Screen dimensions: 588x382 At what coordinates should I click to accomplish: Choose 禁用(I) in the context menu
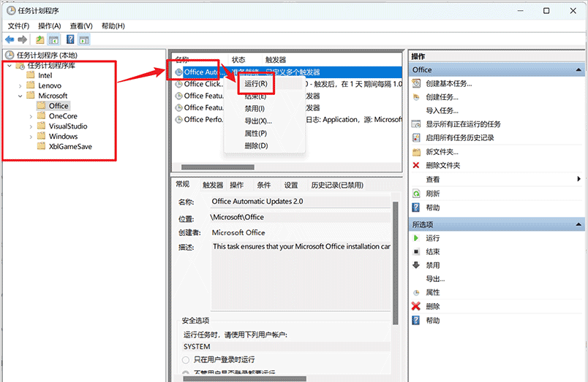tap(255, 109)
